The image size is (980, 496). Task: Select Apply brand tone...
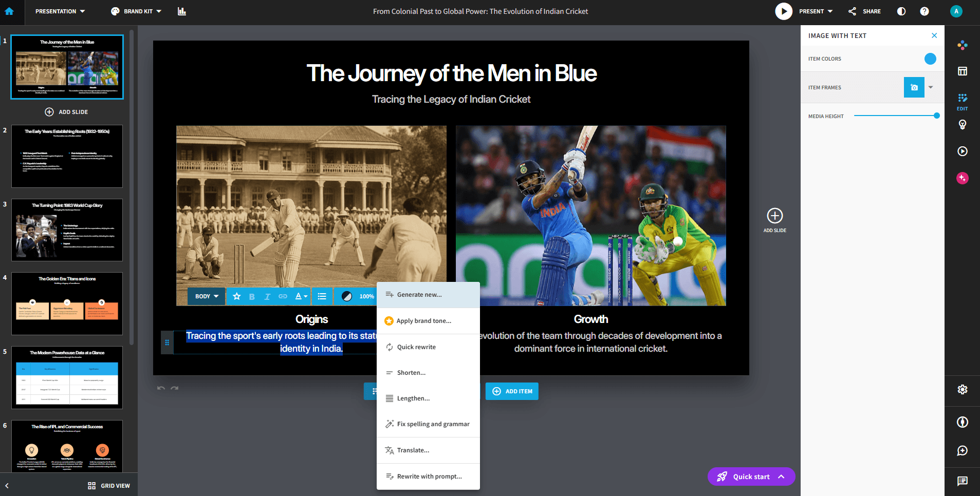click(x=428, y=321)
